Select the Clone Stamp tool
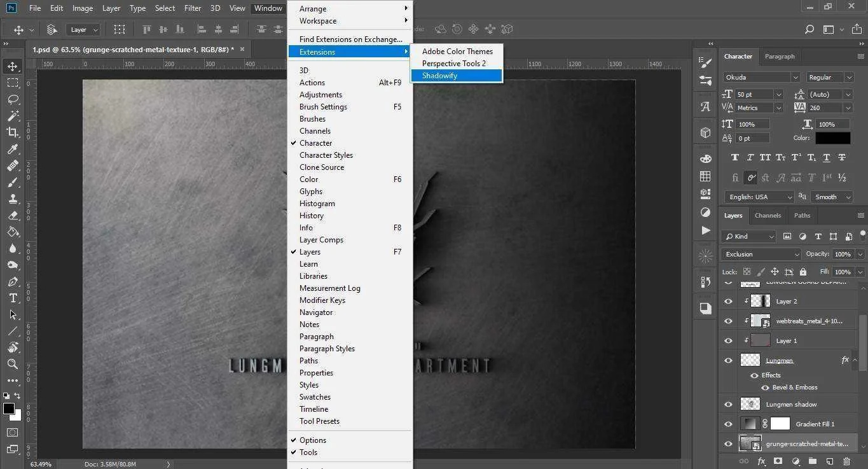 point(13,199)
